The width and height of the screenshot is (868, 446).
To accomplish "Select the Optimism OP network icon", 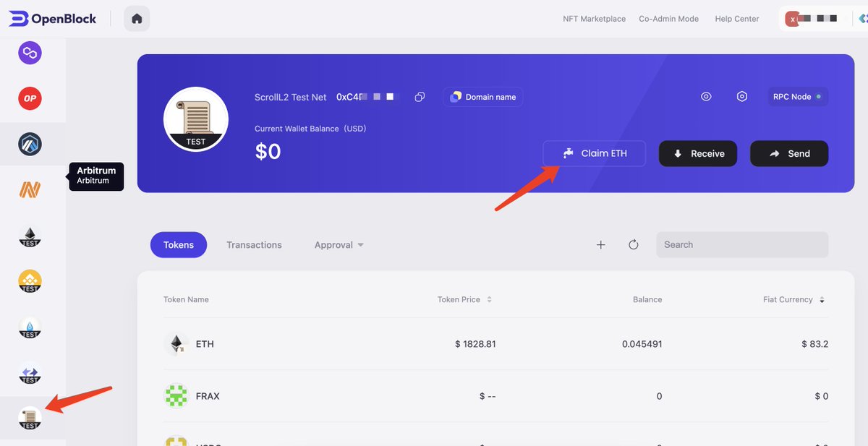I will click(x=30, y=98).
